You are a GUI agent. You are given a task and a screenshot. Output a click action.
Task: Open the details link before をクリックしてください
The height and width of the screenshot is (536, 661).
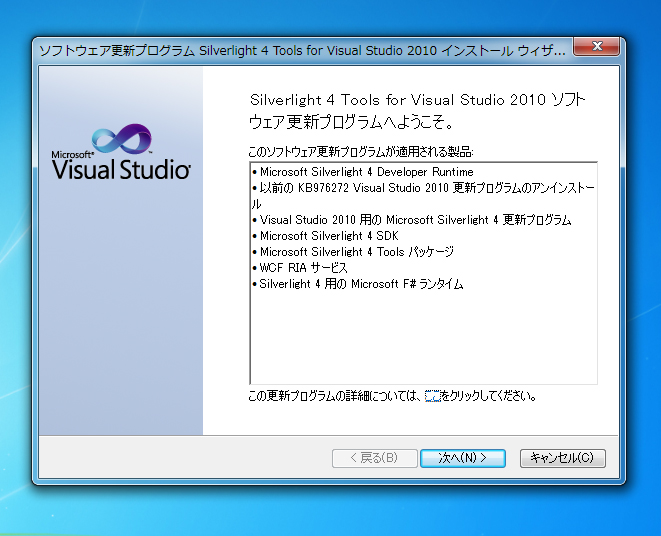(x=433, y=396)
